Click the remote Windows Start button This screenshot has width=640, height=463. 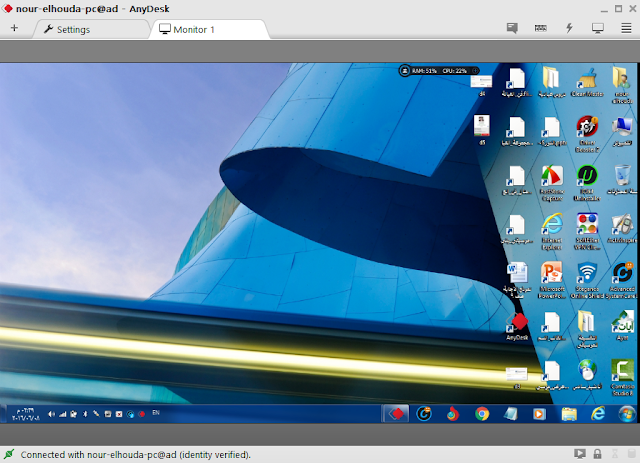pyautogui.click(x=627, y=414)
